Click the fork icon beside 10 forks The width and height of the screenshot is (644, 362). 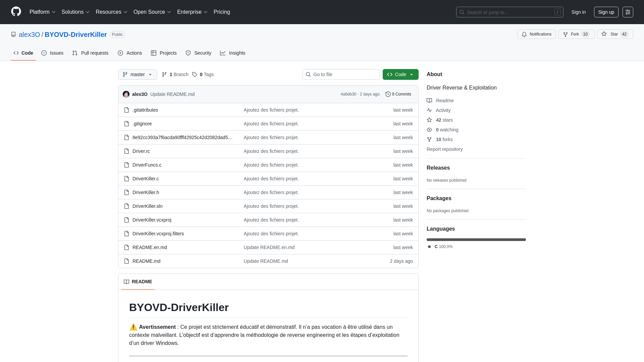(x=429, y=139)
